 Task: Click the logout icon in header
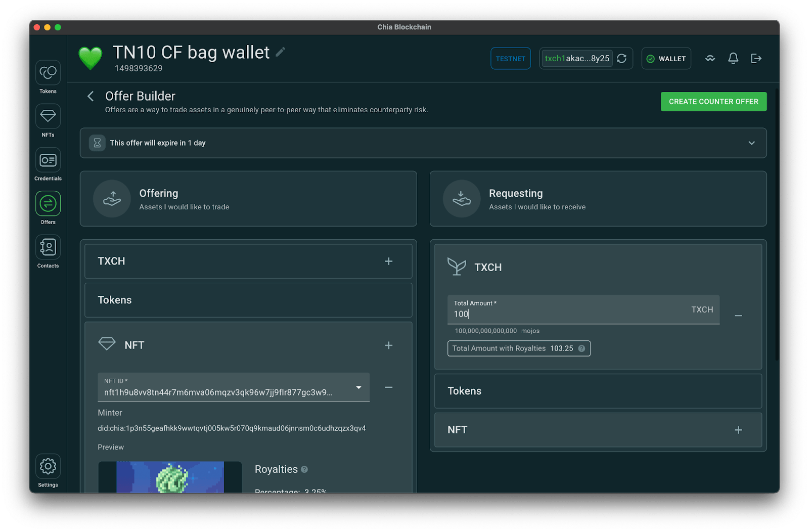[756, 59]
